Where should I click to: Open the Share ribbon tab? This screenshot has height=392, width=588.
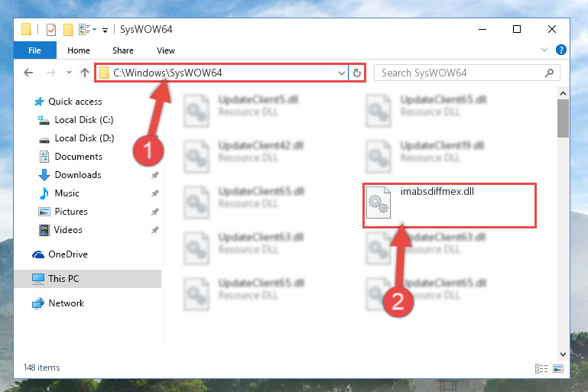123,50
